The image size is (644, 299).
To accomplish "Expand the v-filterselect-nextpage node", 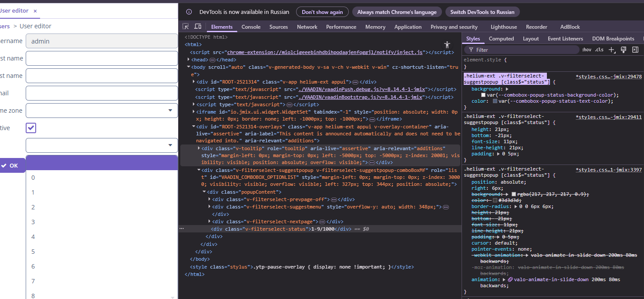I will point(209,222).
